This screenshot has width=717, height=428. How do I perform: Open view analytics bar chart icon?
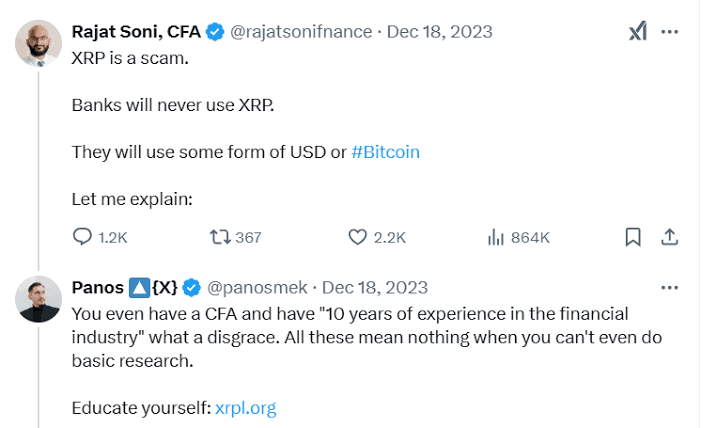495,237
